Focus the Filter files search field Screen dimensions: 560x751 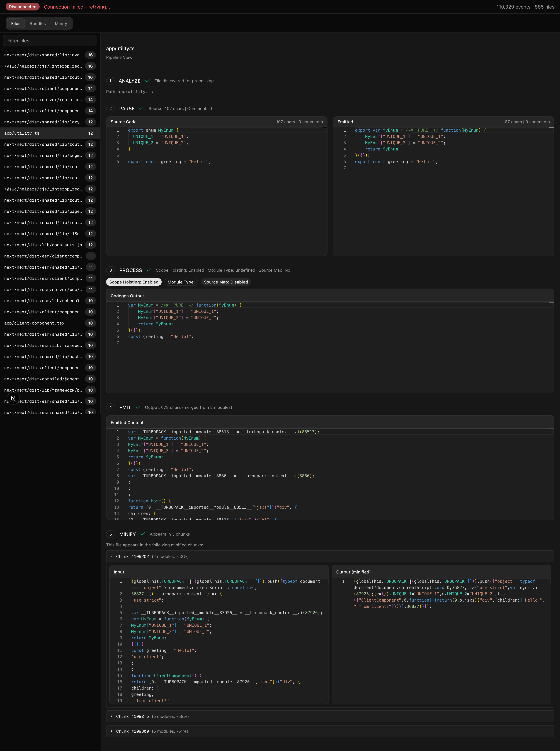click(x=50, y=41)
